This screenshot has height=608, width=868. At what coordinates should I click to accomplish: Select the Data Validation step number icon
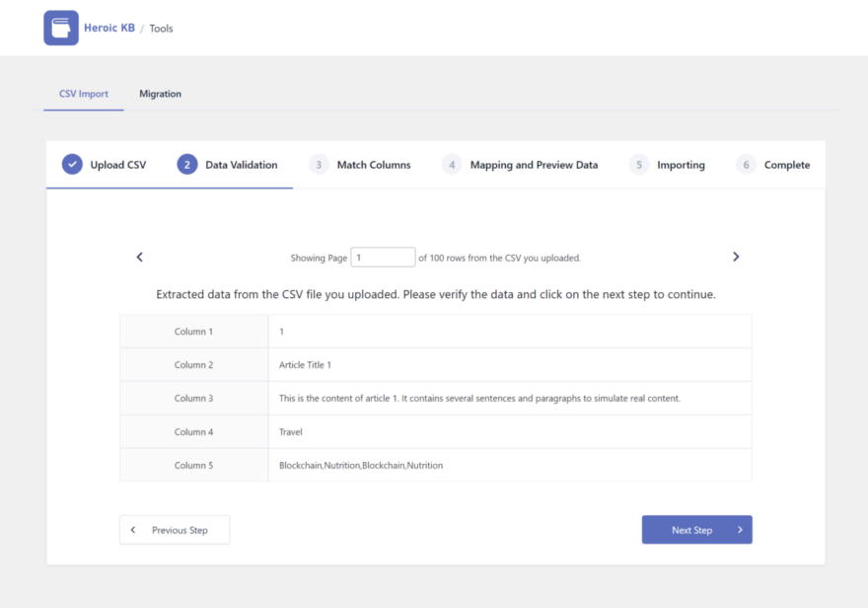tap(186, 164)
